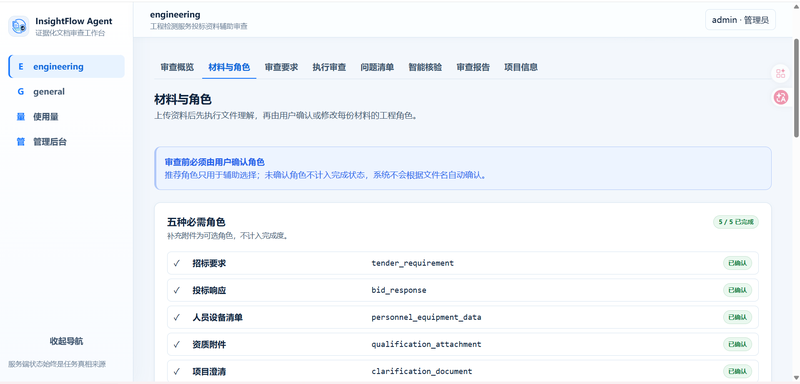The height and width of the screenshot is (384, 800).
Task: Switch to the 审查概览 tab
Action: click(x=177, y=67)
